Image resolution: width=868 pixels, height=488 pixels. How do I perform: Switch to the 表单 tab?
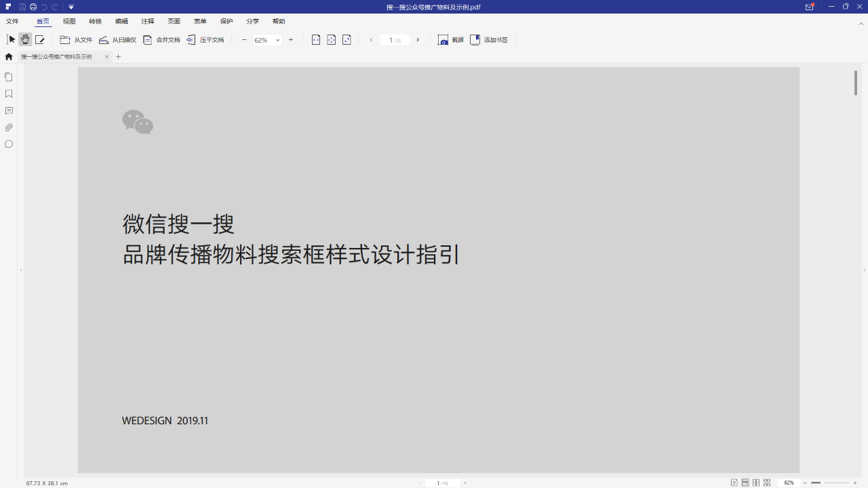point(200,22)
